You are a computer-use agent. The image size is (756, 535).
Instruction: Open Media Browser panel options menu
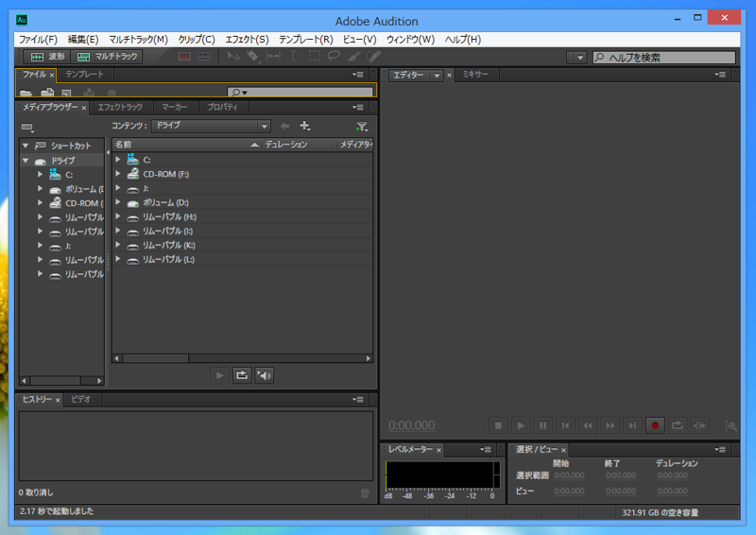(x=358, y=107)
